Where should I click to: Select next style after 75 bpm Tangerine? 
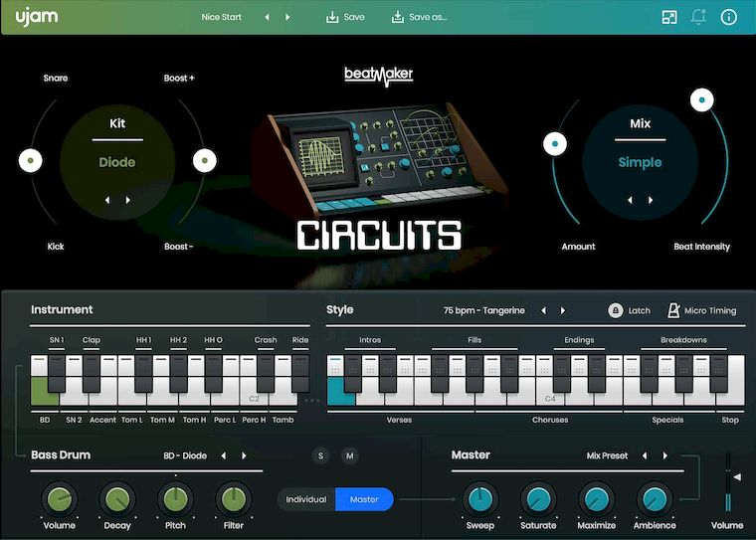pos(563,310)
